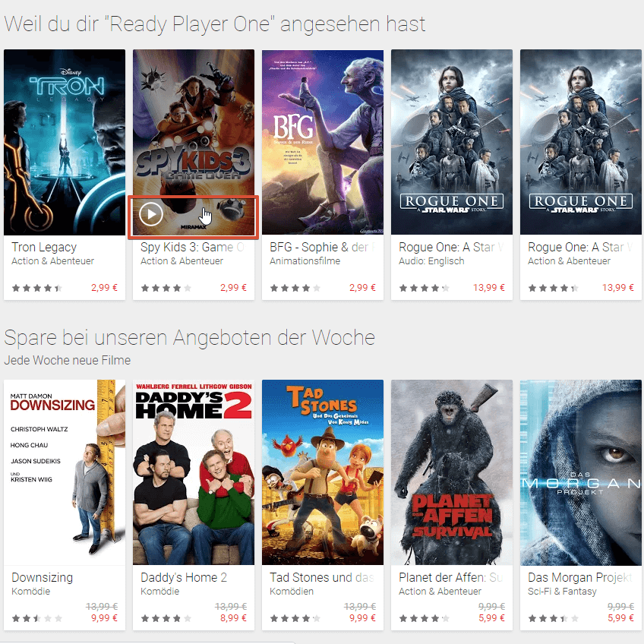Select Sci-Fi & Fantasy genre under Das Morgan Projekt
The image size is (644, 644).
point(562,591)
